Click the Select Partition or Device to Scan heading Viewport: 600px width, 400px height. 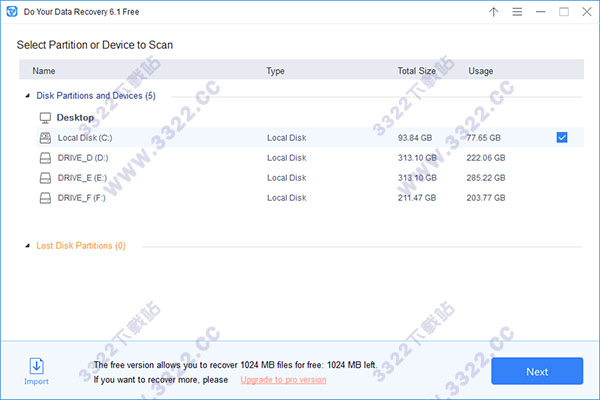95,45
